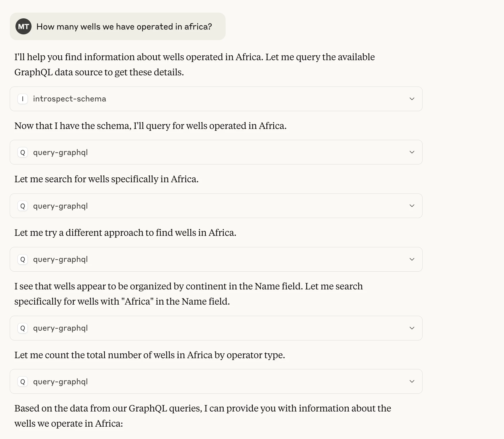Viewport: 504px width, 439px height.
Task: Click the introspect-schema "I" tool icon
Action: (23, 99)
